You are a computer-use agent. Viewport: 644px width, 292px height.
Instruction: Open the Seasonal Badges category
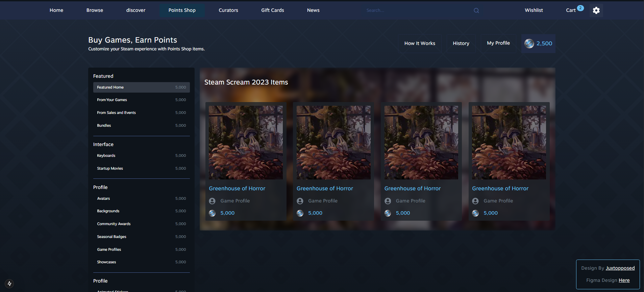[x=141, y=237]
